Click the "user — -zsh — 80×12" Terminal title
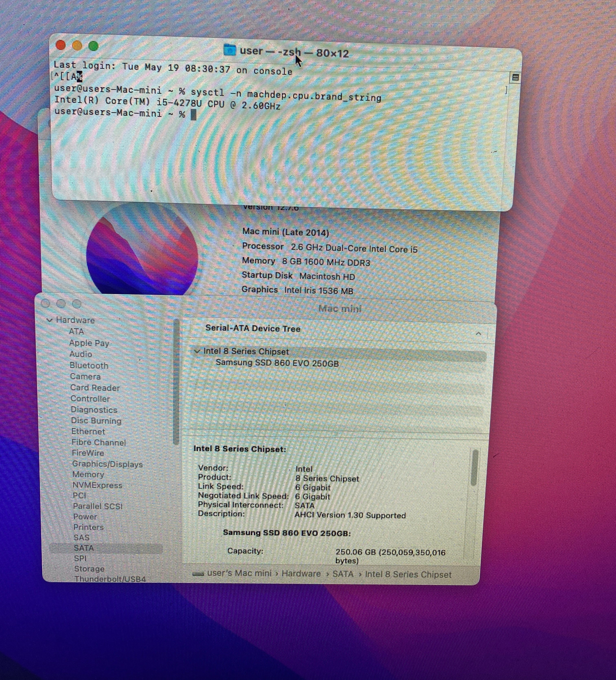 [294, 52]
